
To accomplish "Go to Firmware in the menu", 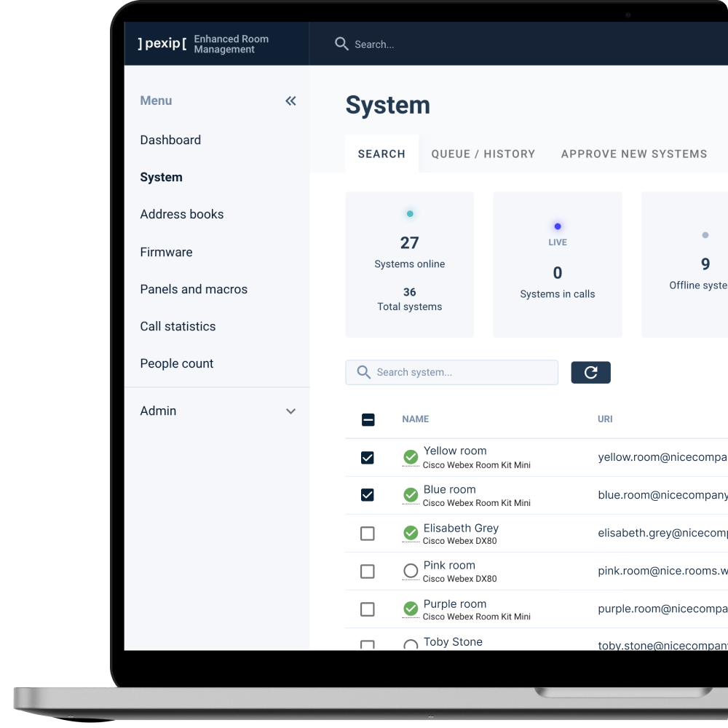I will tap(166, 252).
